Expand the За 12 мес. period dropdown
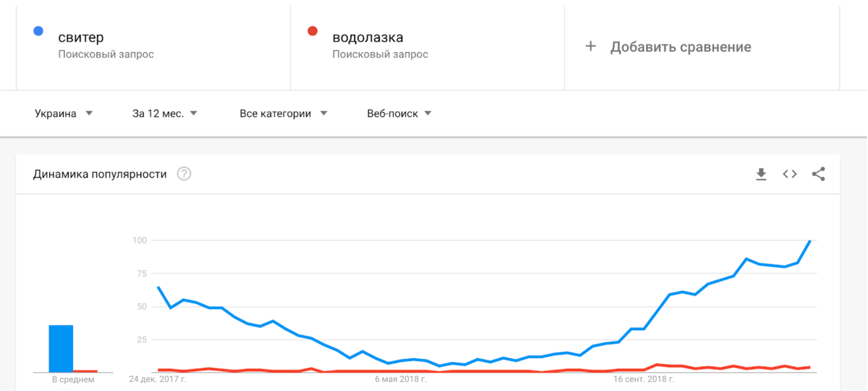This screenshot has height=391, width=868. (x=165, y=114)
